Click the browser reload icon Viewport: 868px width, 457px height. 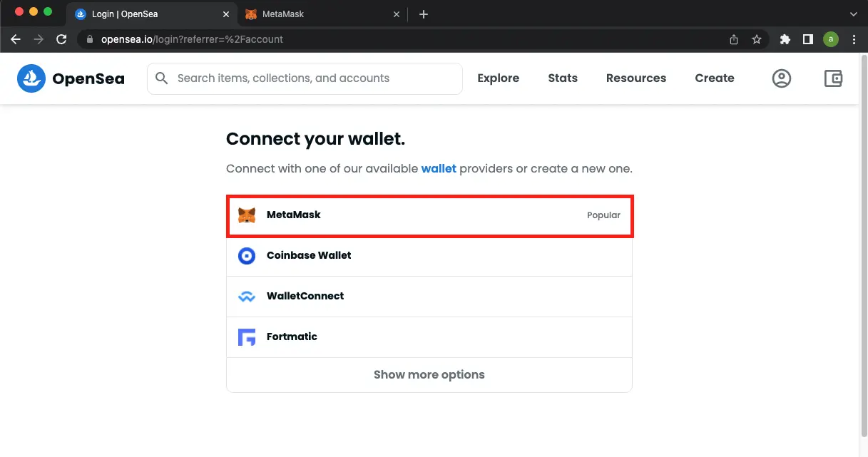(61, 39)
